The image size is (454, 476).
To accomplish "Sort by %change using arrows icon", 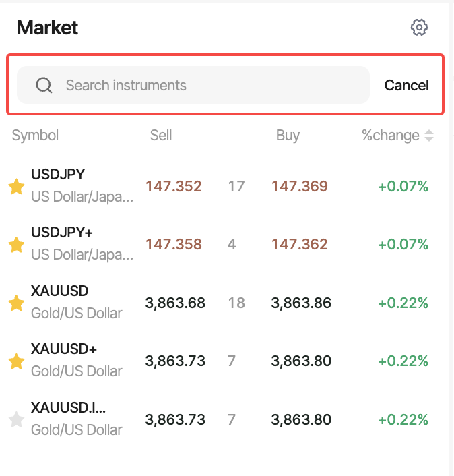I will 428,136.
